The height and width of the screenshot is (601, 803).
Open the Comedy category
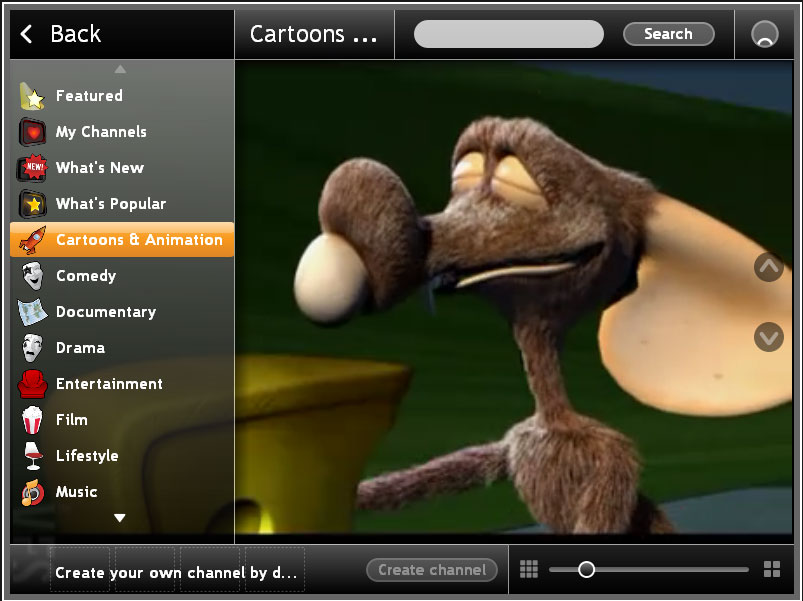tap(122, 276)
